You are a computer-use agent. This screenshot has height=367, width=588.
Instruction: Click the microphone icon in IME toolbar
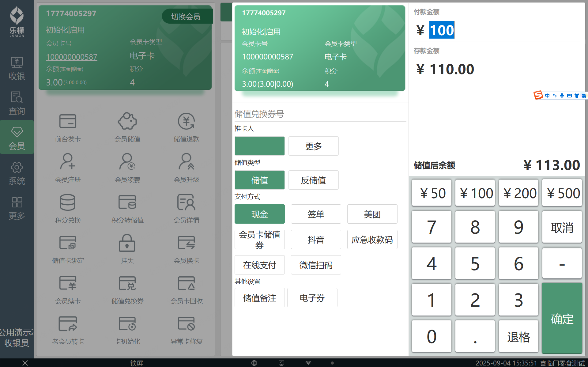(562, 96)
